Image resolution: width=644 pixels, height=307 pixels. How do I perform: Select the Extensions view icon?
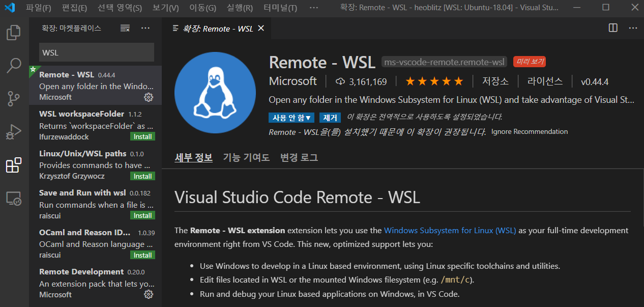click(14, 165)
